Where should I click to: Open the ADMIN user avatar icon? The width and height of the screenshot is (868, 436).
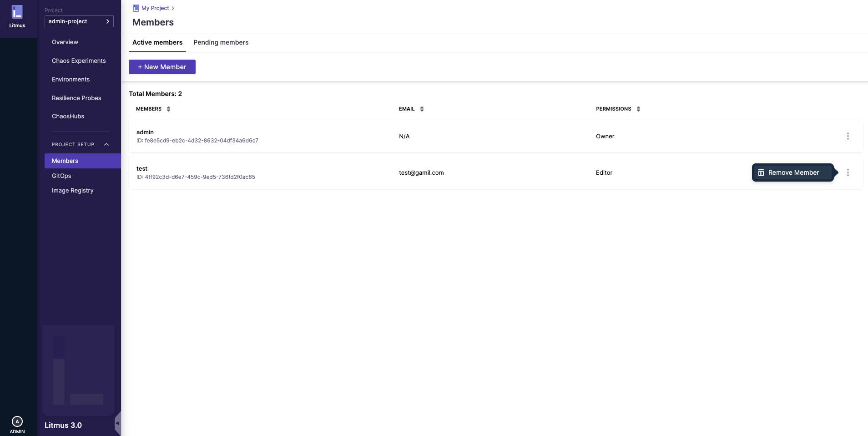tap(17, 421)
